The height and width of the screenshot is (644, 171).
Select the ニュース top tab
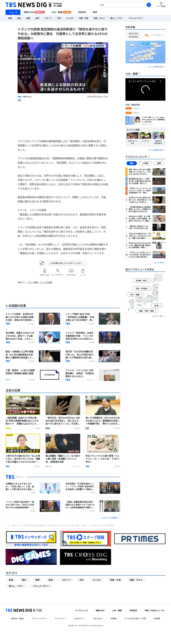(x=13, y=12)
